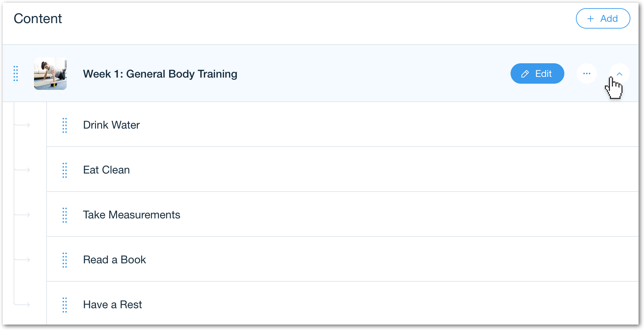
Task: Open the three-dot more actions menu
Action: (x=587, y=73)
